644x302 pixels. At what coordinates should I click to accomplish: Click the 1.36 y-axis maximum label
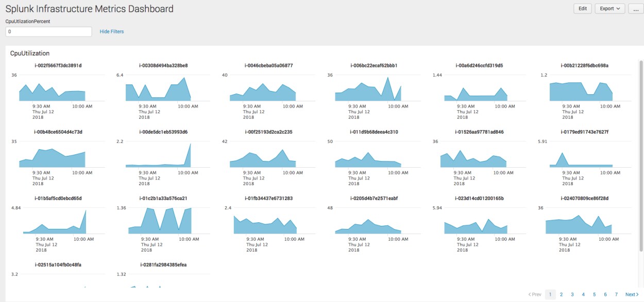[121, 208]
